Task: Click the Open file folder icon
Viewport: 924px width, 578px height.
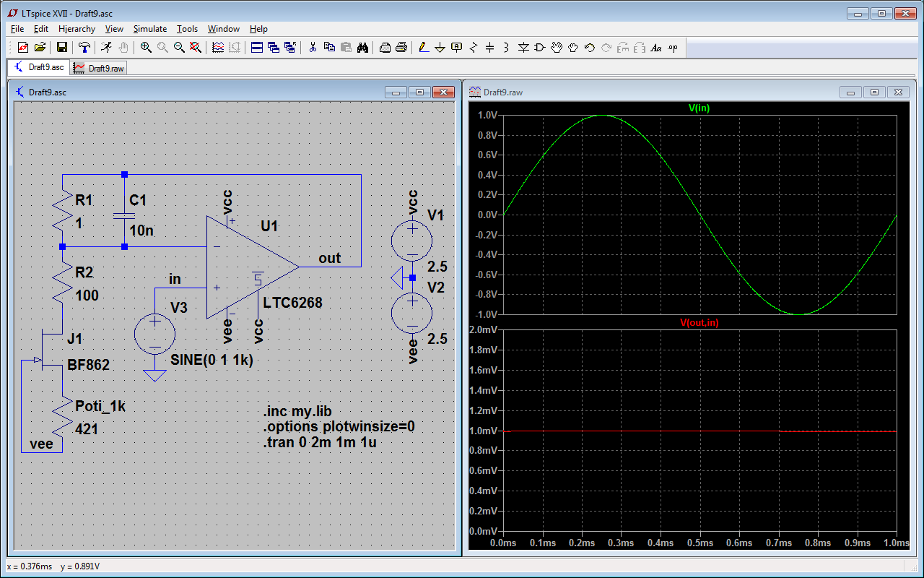Action: [x=40, y=48]
